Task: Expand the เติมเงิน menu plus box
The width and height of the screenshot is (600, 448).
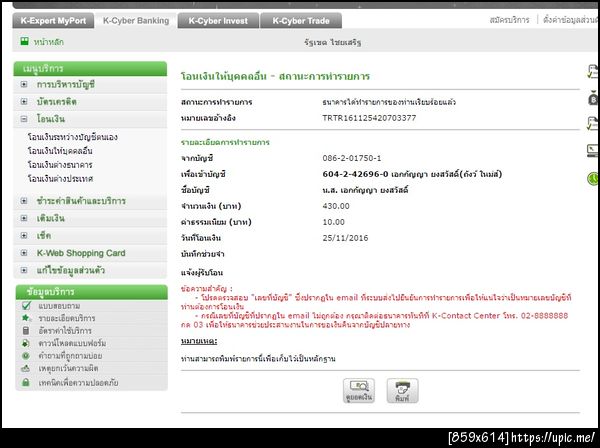Action: coord(24,218)
